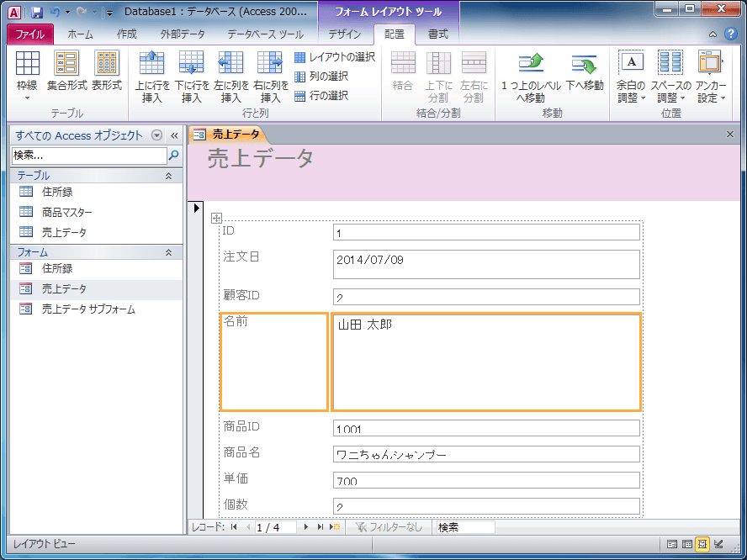
Task: Click the record number box 1 / 4
Action: [275, 527]
